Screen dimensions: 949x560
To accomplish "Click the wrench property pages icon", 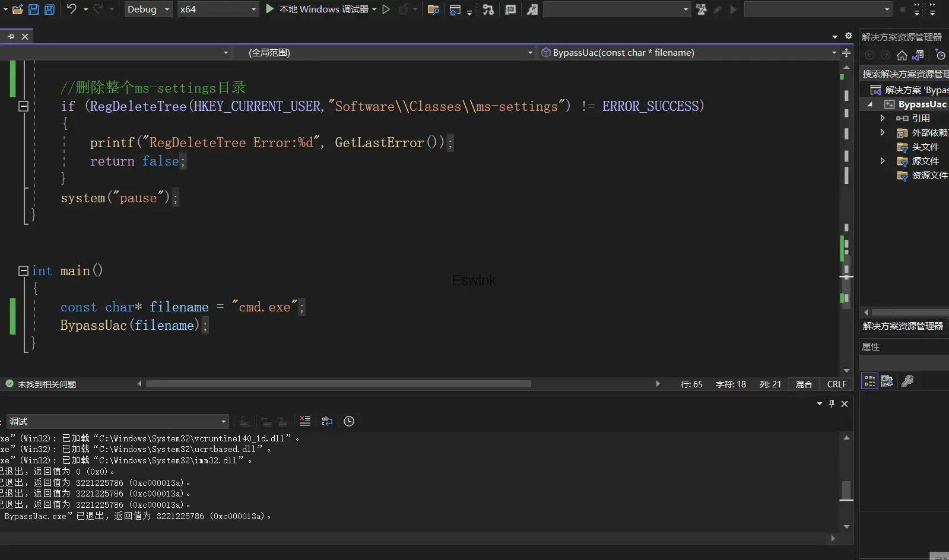I will tap(907, 381).
